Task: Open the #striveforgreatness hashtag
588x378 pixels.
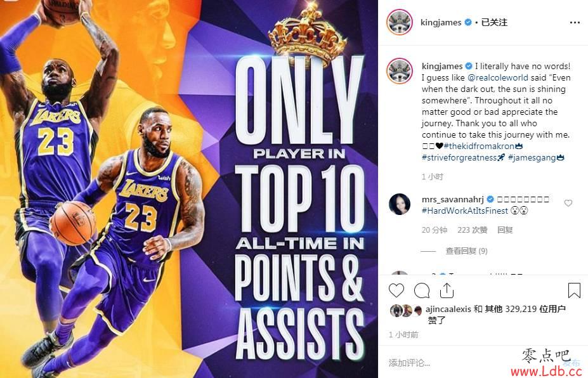Action: click(459, 157)
